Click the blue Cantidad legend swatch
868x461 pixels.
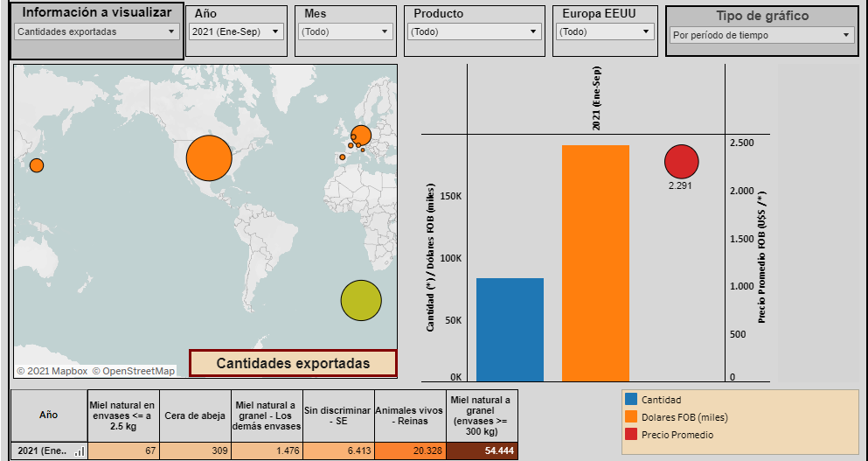(x=632, y=400)
